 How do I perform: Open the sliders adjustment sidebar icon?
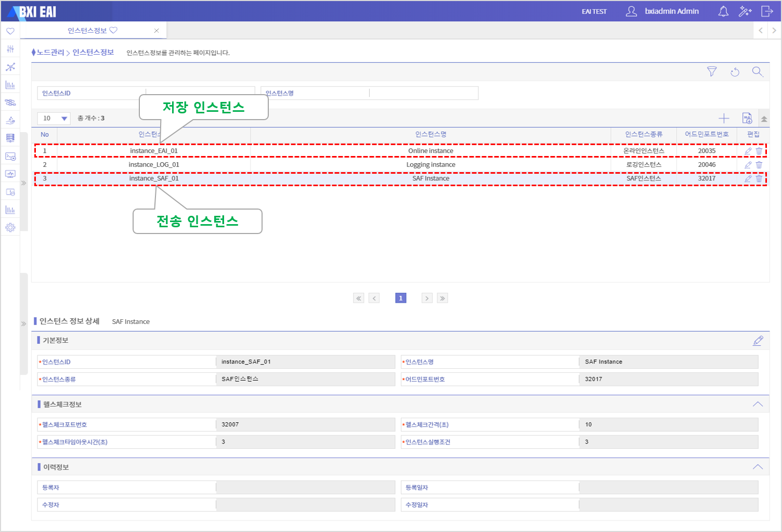coord(10,49)
